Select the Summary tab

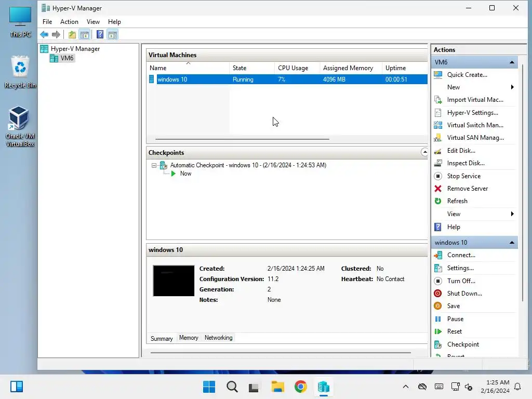click(162, 339)
